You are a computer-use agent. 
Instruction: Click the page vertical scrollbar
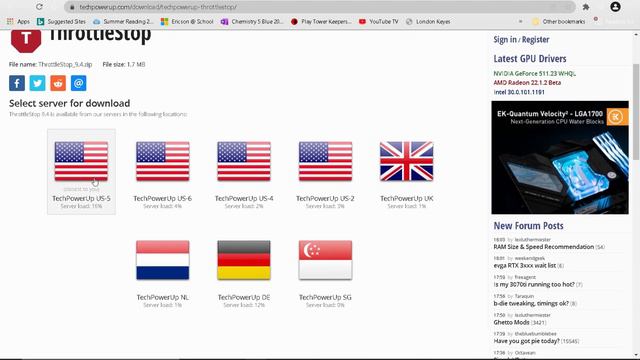coord(636,112)
